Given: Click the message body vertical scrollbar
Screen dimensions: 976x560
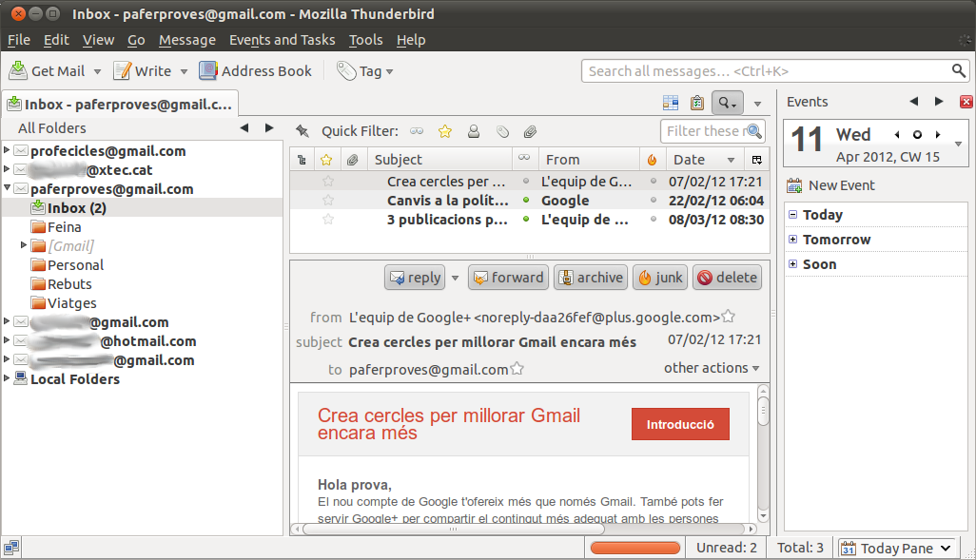Looking at the screenshot, I should (x=762, y=456).
